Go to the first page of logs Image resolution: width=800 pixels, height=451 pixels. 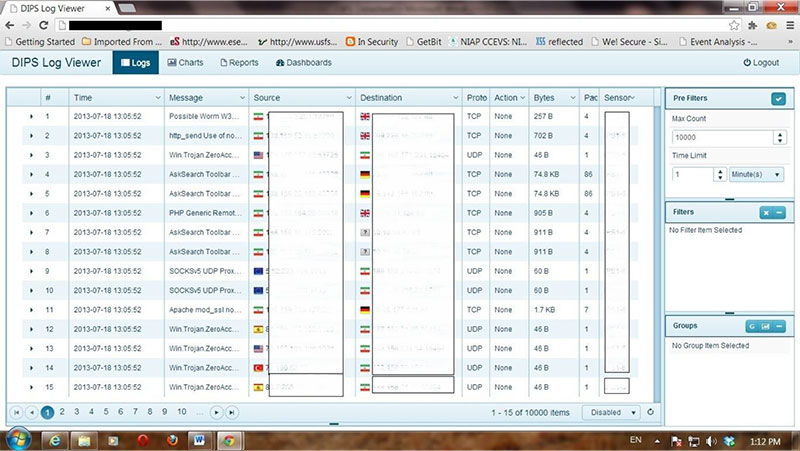[x=17, y=412]
